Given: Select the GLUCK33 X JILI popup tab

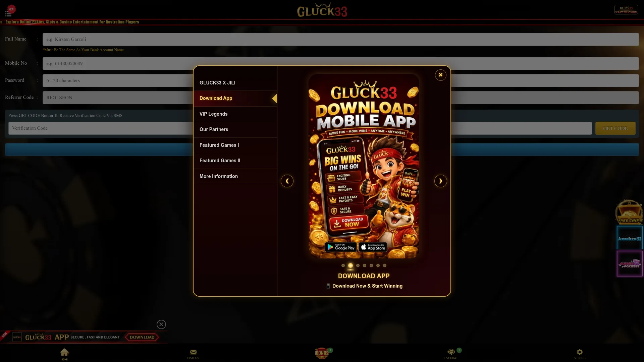Looking at the screenshot, I should 235,83.
